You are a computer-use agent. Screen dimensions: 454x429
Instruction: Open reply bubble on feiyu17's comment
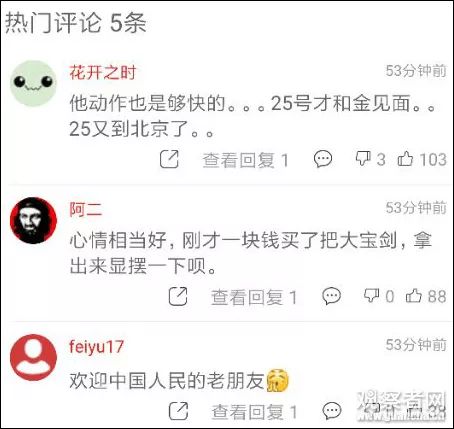point(332,411)
